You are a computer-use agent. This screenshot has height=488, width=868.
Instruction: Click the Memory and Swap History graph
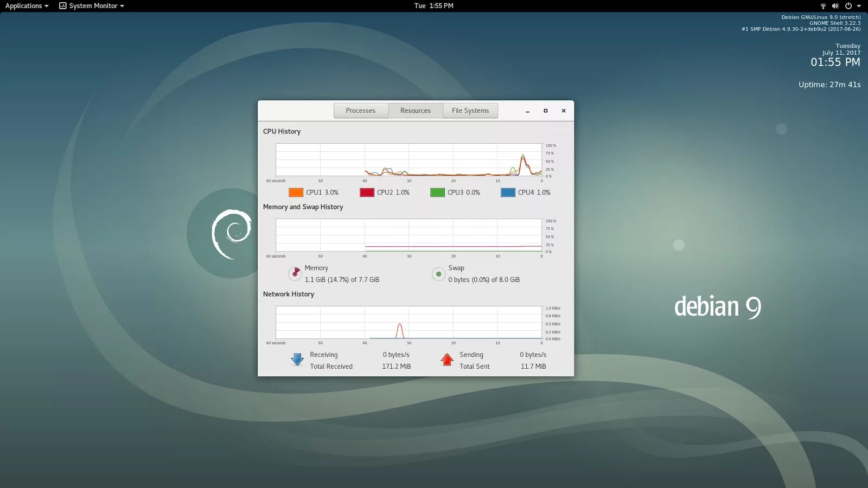coord(409,235)
